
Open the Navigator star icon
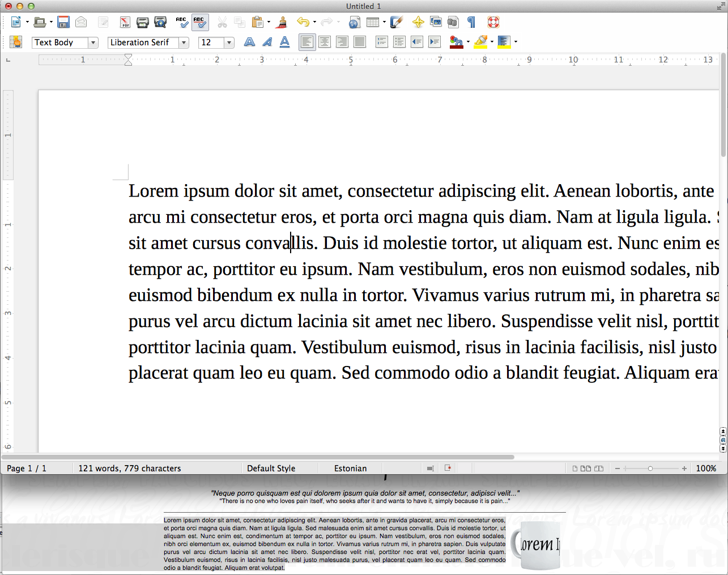418,22
